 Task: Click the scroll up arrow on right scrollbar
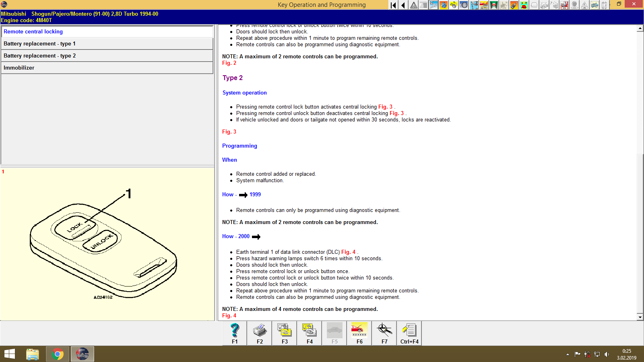(x=639, y=28)
